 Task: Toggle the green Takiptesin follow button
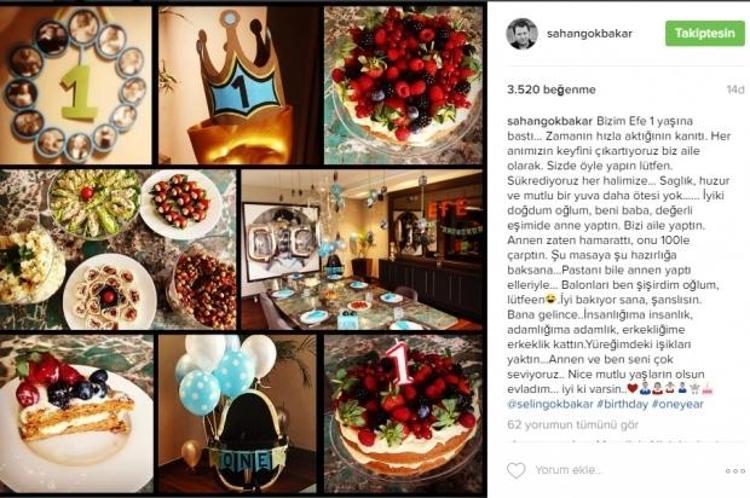(705, 33)
